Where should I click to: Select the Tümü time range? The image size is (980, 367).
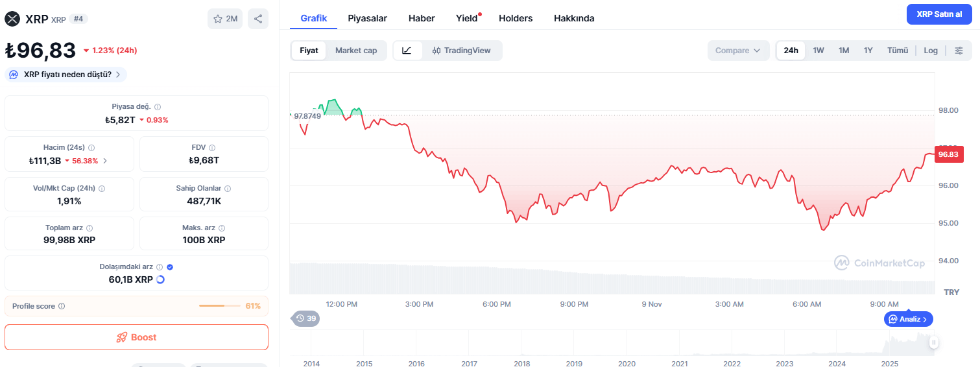tap(898, 51)
